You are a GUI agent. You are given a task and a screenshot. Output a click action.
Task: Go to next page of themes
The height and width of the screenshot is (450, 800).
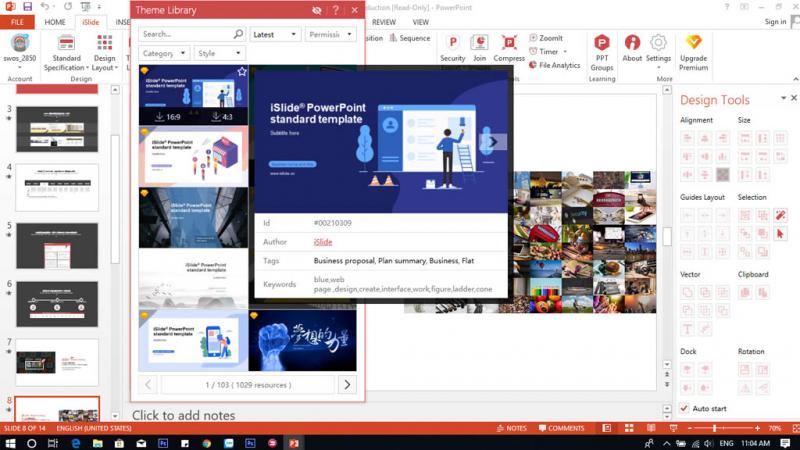(x=346, y=384)
